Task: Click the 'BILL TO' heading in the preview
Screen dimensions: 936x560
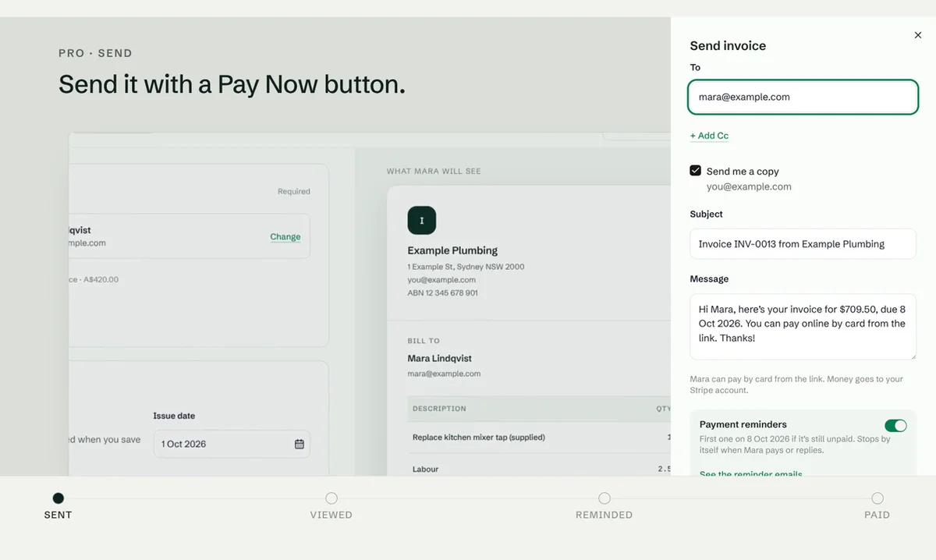Action: (424, 341)
